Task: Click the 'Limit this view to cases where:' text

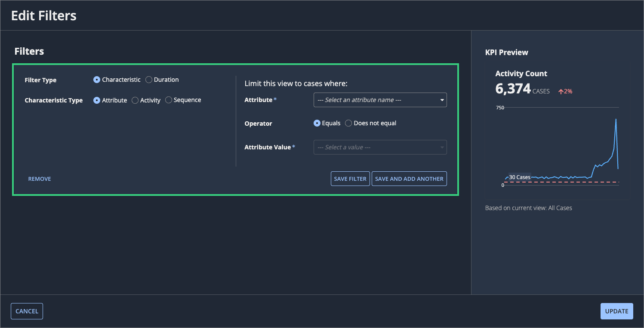Action: pyautogui.click(x=296, y=84)
